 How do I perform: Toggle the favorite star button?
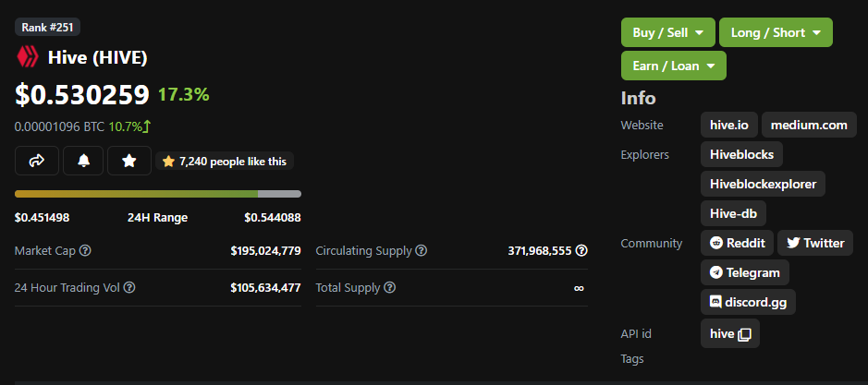[x=129, y=161]
